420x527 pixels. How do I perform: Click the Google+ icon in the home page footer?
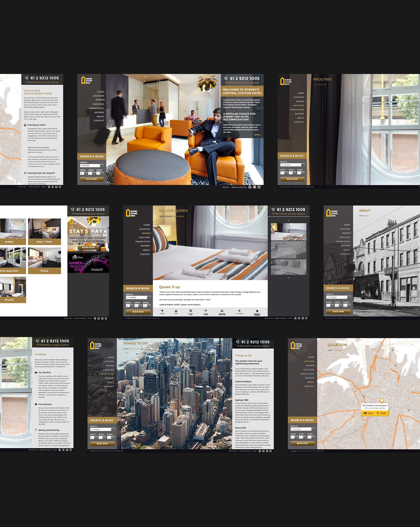pyautogui.click(x=250, y=187)
